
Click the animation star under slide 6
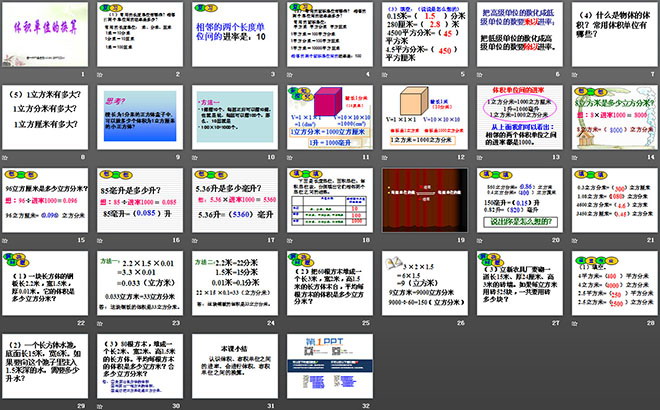tap(480, 75)
